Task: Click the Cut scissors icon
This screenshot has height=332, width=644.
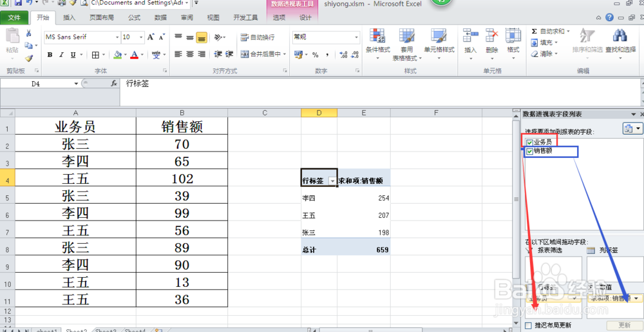Action: click(x=29, y=34)
